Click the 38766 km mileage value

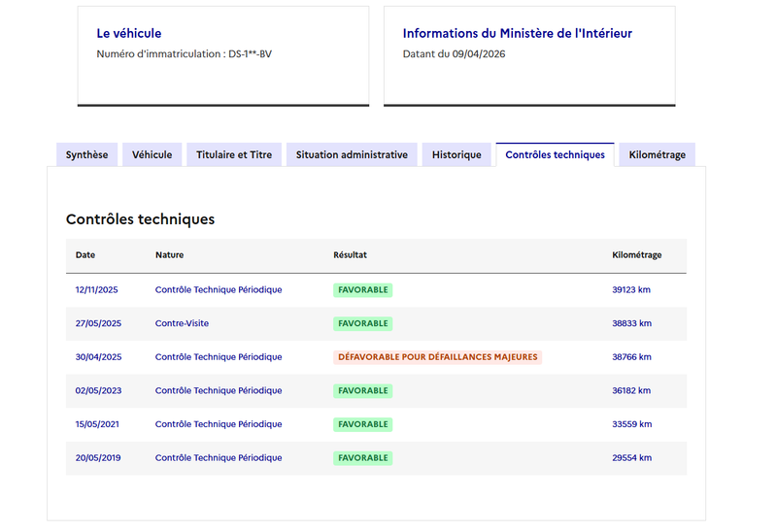[632, 357]
